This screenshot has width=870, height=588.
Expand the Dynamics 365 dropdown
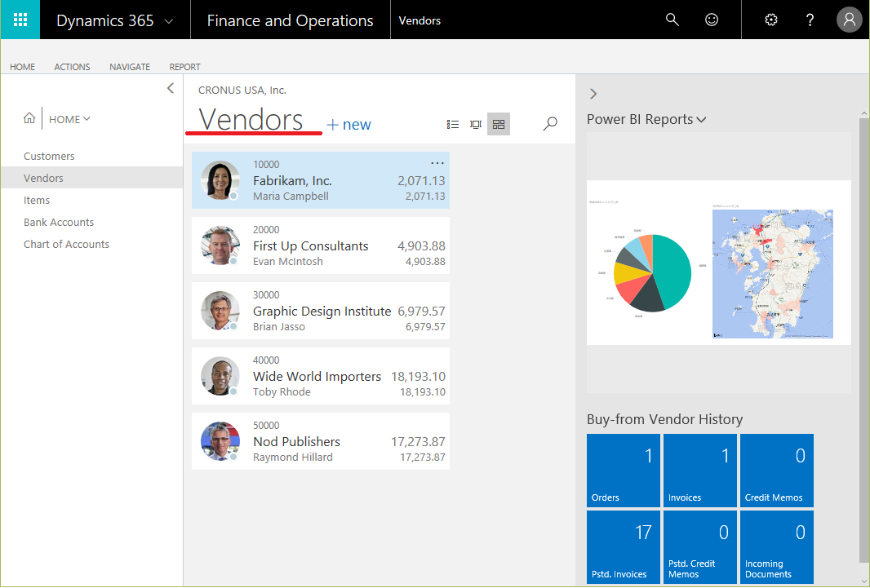tap(169, 22)
